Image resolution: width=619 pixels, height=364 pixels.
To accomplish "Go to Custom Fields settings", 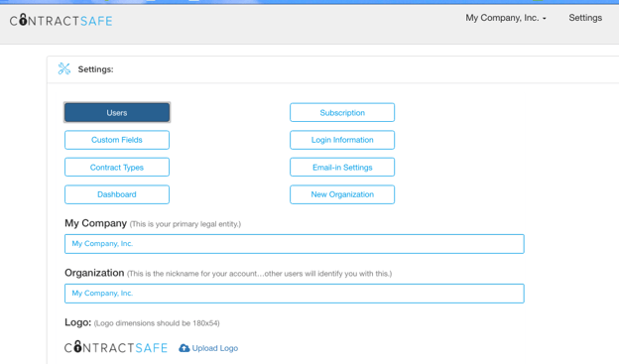I will (117, 140).
